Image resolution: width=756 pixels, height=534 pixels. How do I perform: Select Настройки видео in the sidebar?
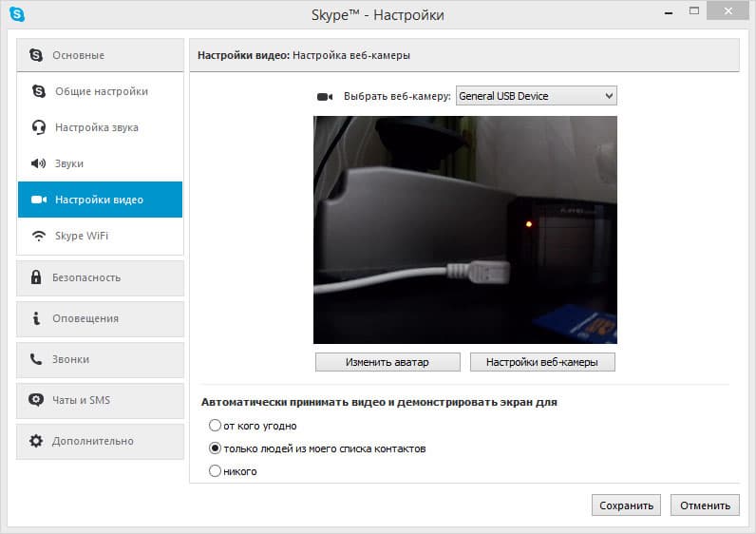[101, 200]
